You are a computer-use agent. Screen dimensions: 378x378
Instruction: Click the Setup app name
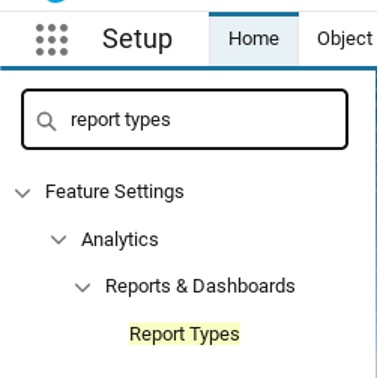pyautogui.click(x=137, y=39)
